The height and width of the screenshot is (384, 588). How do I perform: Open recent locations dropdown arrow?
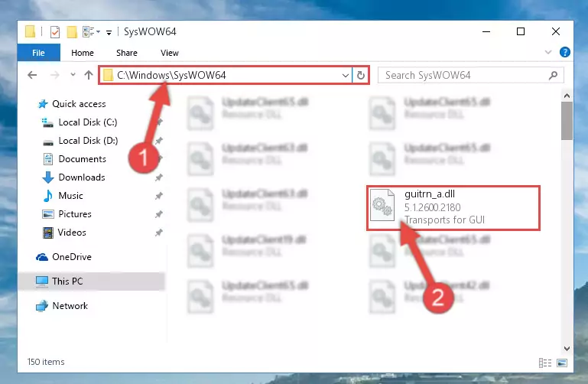coord(73,75)
